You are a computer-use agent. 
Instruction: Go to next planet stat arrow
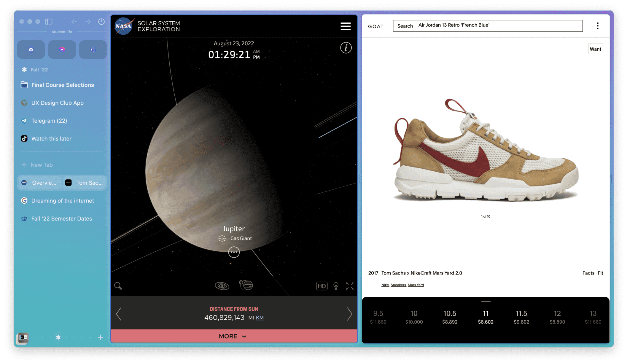tap(349, 314)
